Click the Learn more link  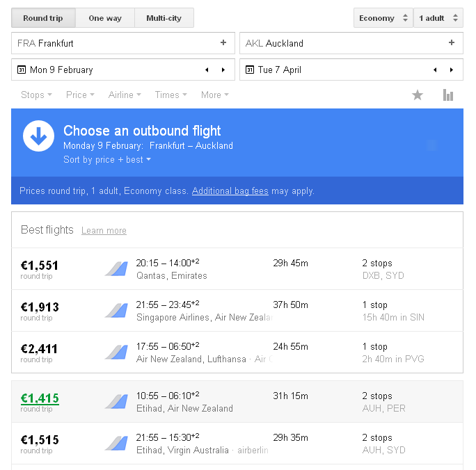click(104, 231)
